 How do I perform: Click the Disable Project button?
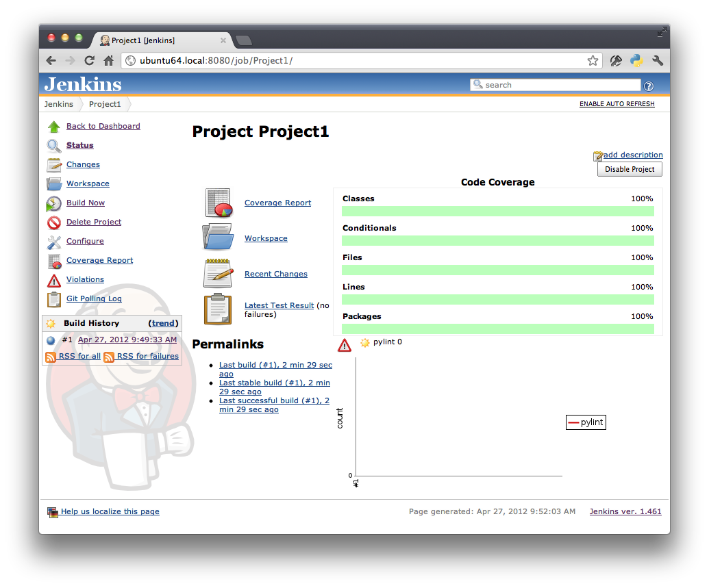630,170
